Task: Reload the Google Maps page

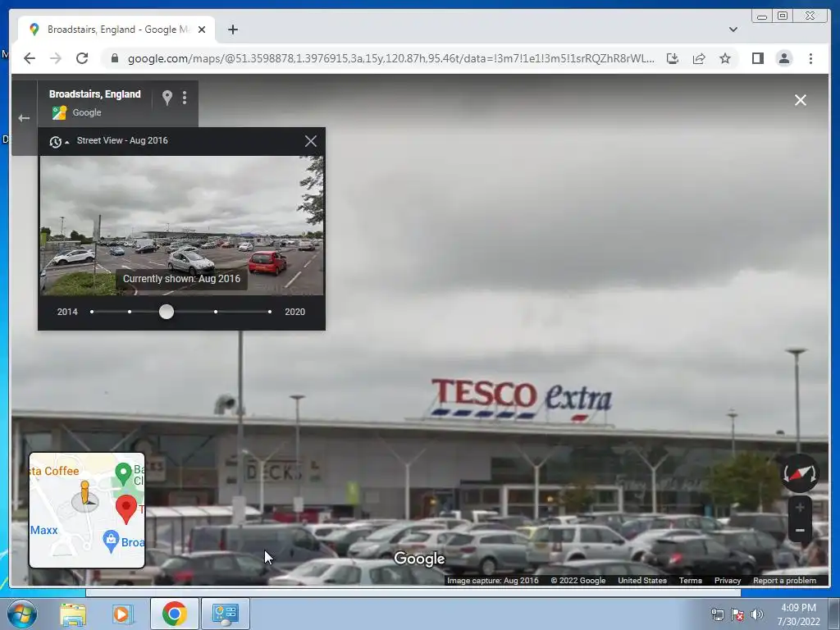Action: 82,58
